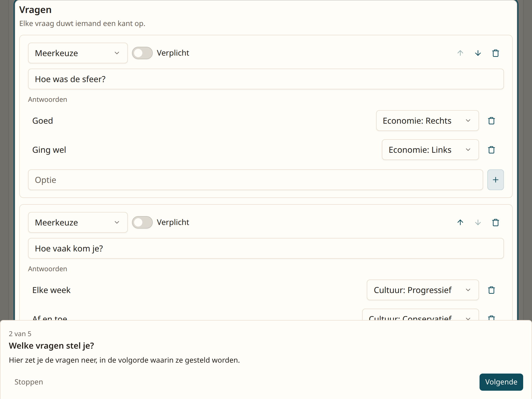Screen dimensions: 532x399
Task: Click the 'Elke week' answer text
Action: pos(51,290)
